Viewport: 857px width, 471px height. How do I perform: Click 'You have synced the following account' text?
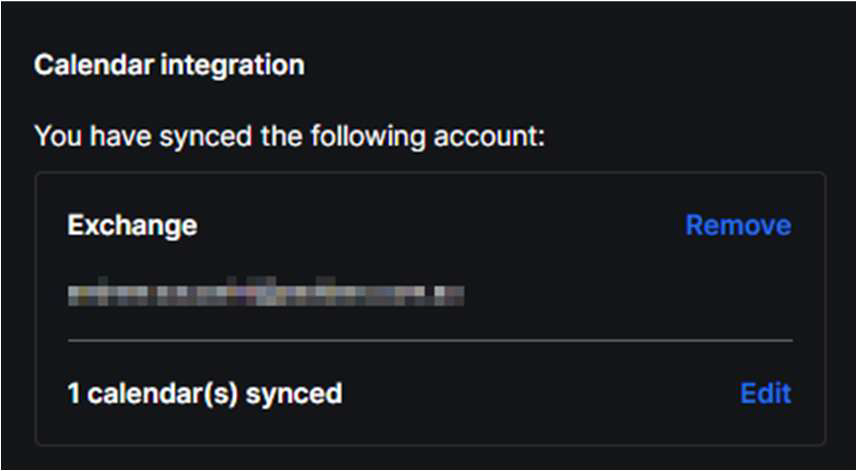[x=289, y=135]
